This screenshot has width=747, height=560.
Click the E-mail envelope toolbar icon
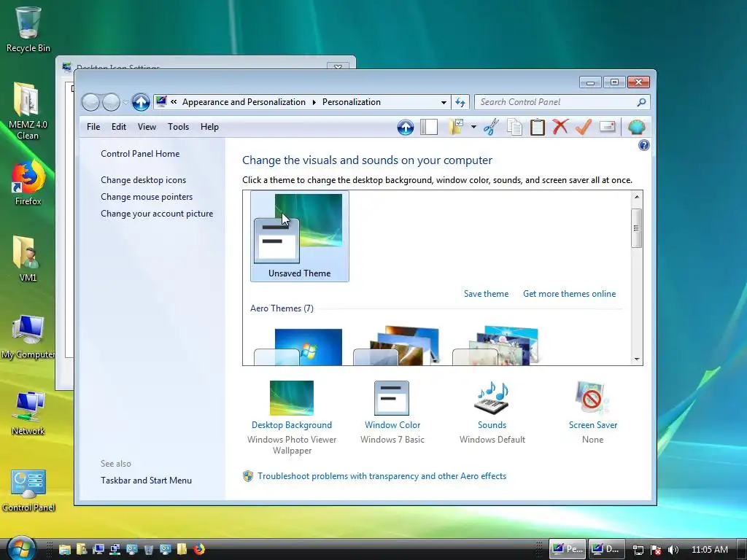pyautogui.click(x=607, y=127)
